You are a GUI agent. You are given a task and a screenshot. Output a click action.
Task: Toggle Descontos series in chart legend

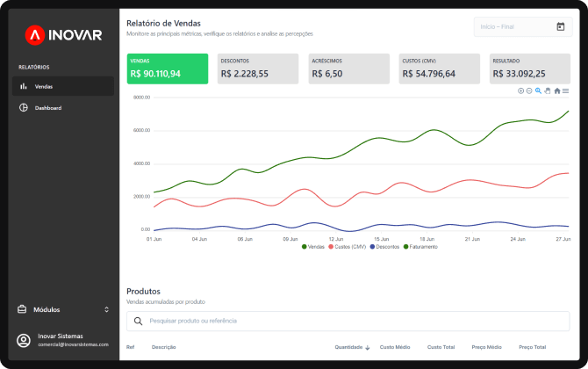coord(386,247)
